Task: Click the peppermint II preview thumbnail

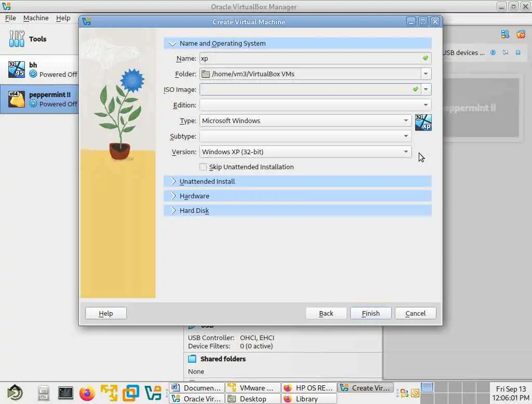Action: click(x=481, y=108)
